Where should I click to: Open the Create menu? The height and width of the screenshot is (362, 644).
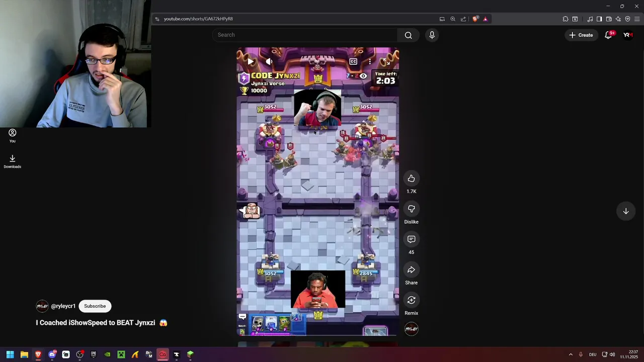[581, 35]
